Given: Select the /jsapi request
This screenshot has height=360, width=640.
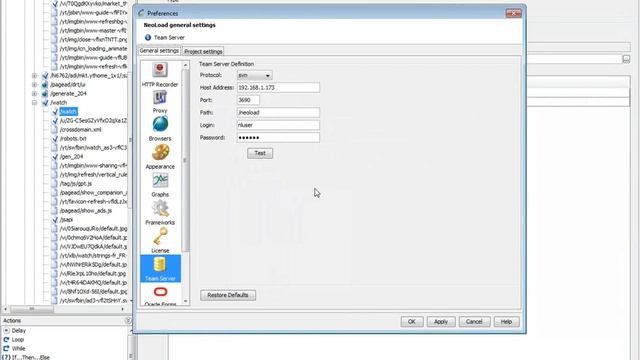Looking at the screenshot, I should click(x=67, y=220).
